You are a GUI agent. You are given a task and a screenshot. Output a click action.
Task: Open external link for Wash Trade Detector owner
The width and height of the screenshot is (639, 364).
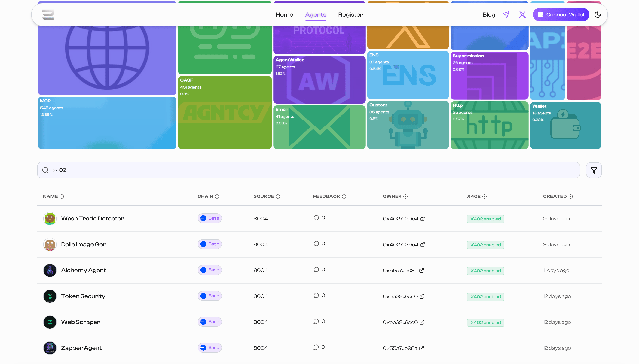(x=423, y=219)
